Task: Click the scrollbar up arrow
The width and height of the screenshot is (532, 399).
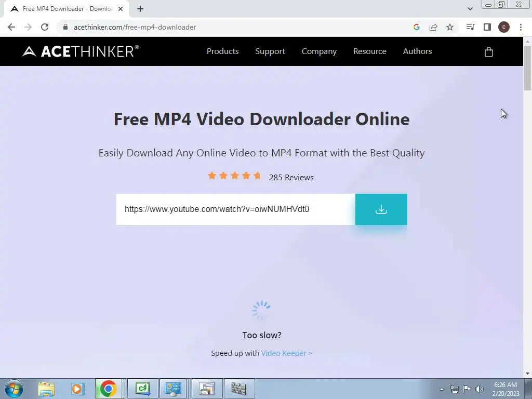Action: [527, 41]
